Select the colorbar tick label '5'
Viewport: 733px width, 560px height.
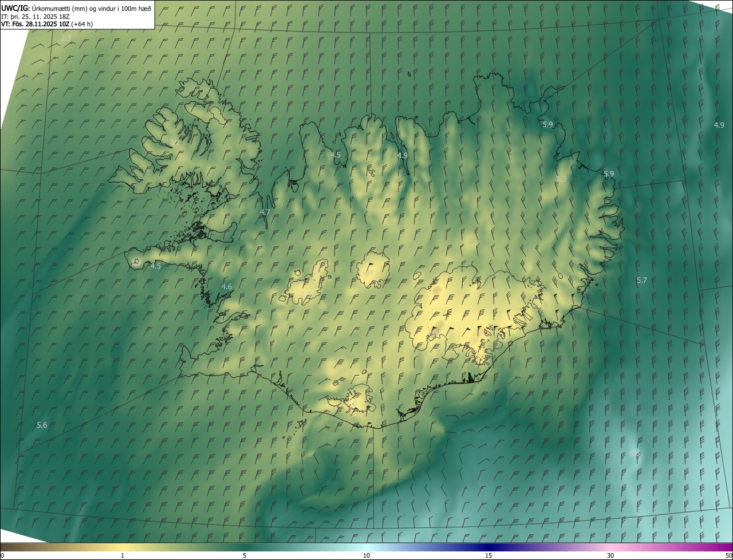(245, 555)
